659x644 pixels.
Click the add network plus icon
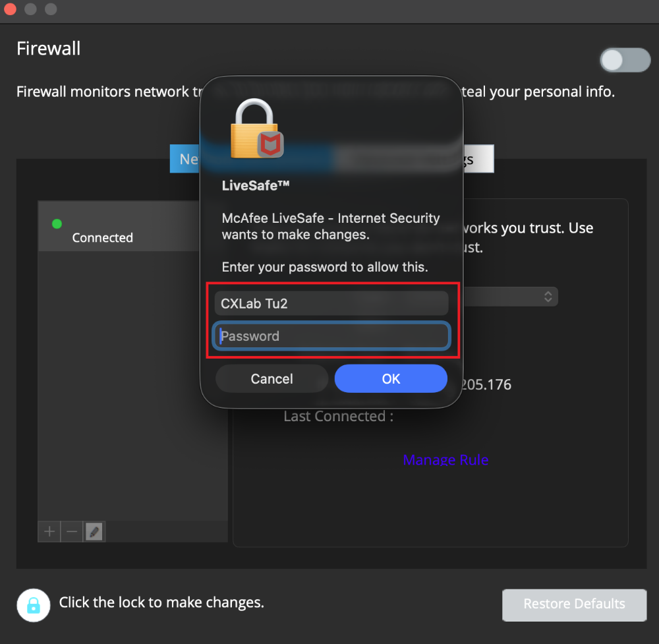point(49,531)
